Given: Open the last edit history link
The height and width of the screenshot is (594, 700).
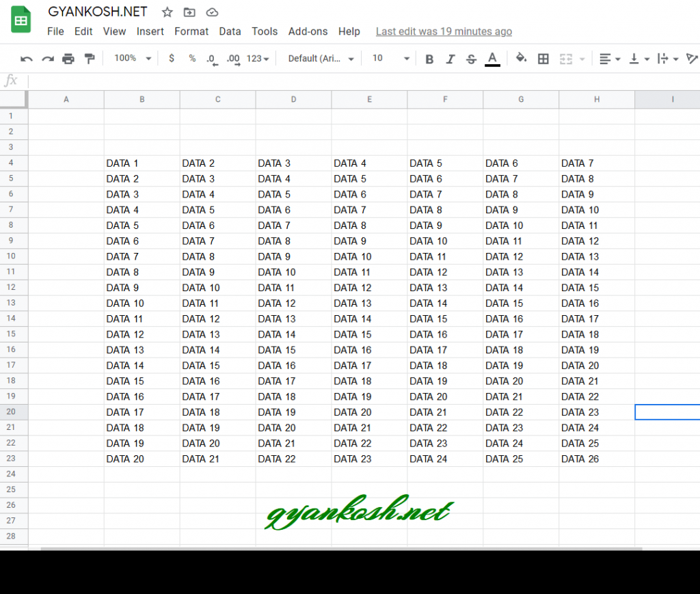Looking at the screenshot, I should [444, 31].
